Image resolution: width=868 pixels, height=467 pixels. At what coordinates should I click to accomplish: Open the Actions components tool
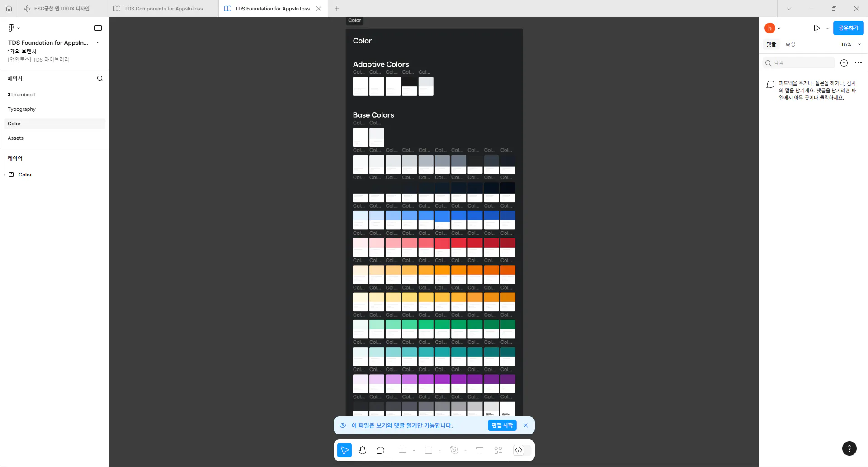(x=498, y=450)
